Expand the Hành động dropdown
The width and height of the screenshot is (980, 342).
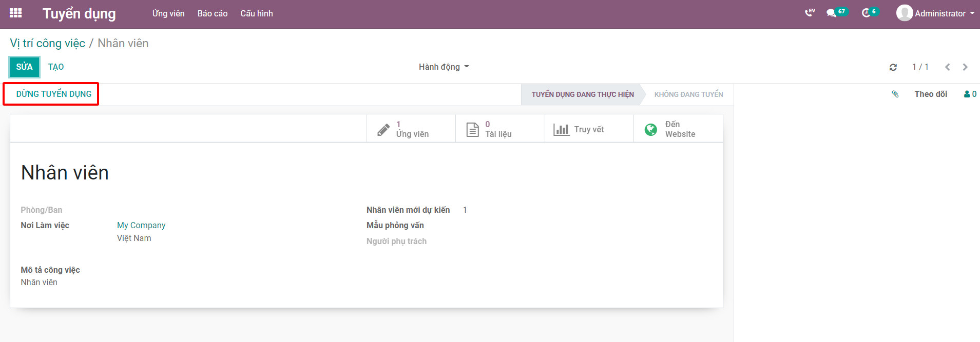tap(444, 67)
